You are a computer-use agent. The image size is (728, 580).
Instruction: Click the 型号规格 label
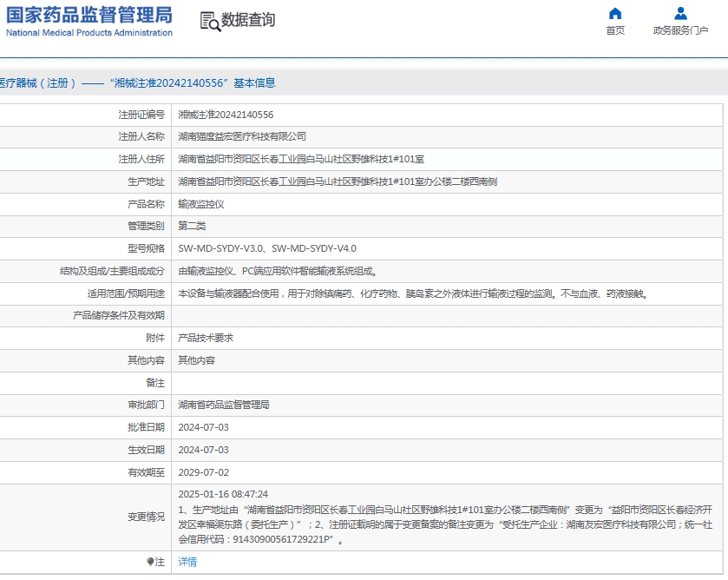147,248
